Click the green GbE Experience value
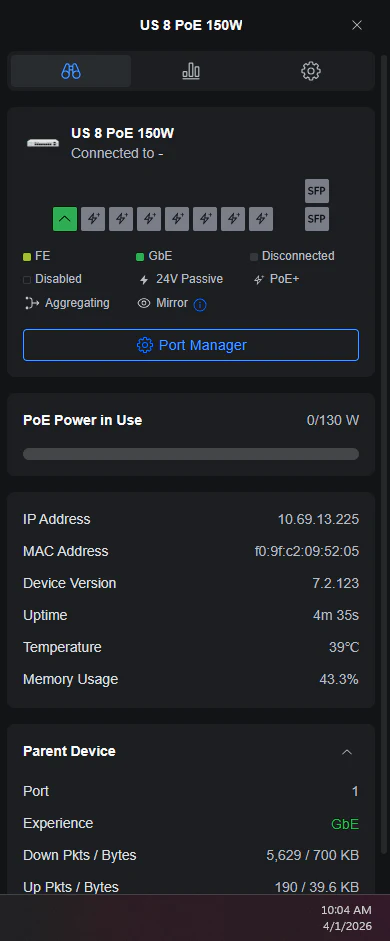Viewport: 390px width, 941px height. coord(345,824)
